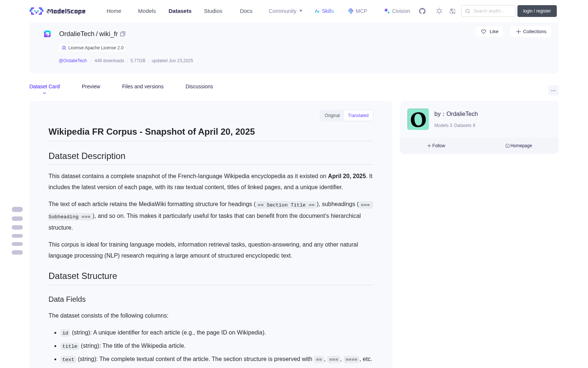Open the @OrdalieTech profile link
Viewport: 588px width, 368px height.
click(x=73, y=61)
